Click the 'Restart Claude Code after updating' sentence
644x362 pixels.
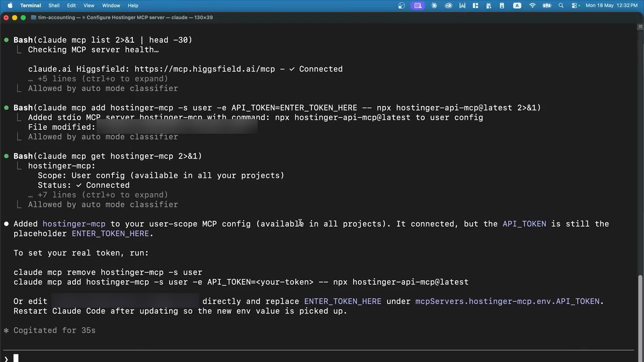180,311
